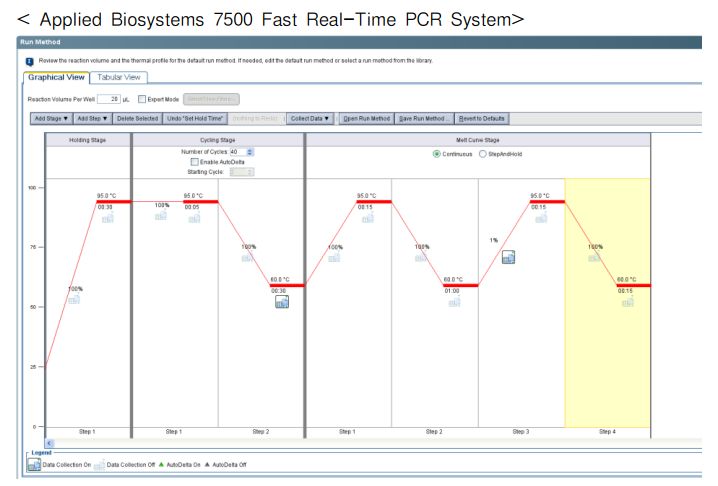Check the Enable AutoDelta checkbox

pos(195,162)
